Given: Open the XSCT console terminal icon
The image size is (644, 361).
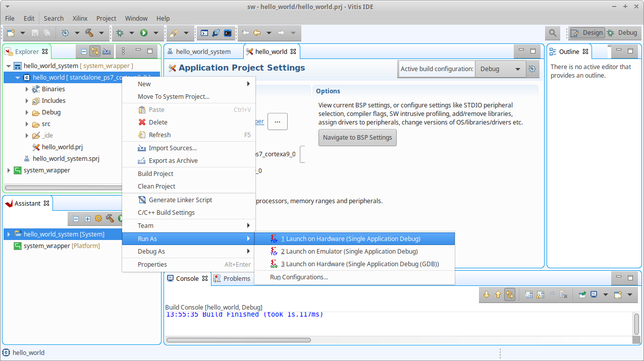Looking at the screenshot, I should coord(204,33).
